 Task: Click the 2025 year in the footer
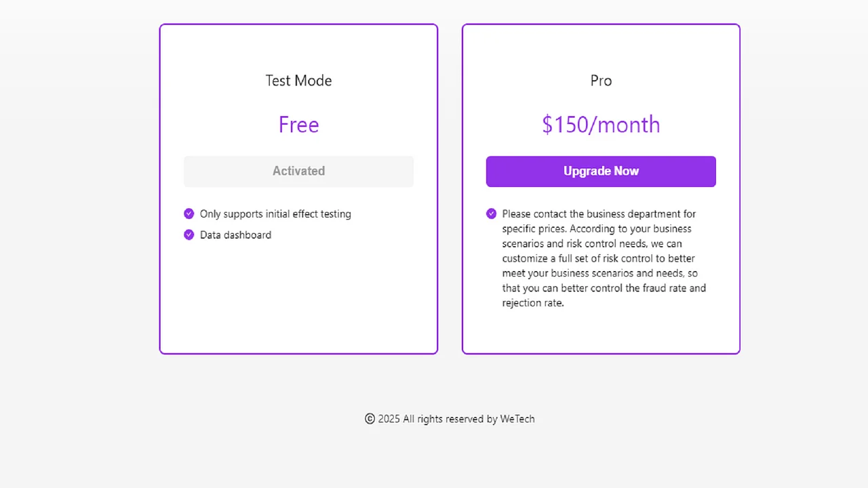[x=389, y=419]
